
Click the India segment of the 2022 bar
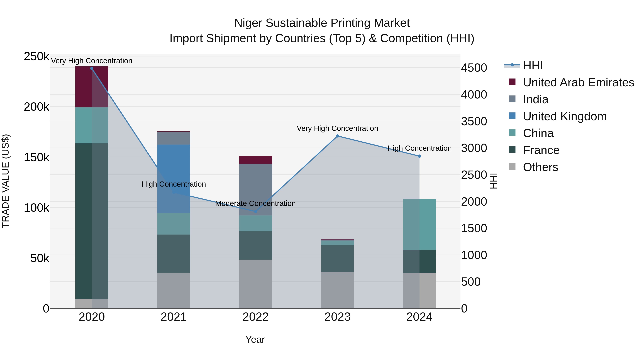click(255, 190)
